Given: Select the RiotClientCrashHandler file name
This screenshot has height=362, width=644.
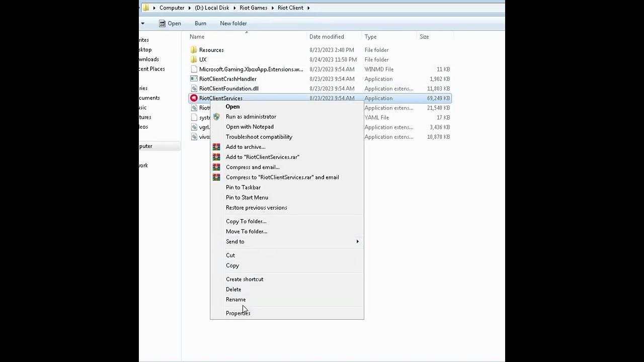Looking at the screenshot, I should [x=228, y=79].
